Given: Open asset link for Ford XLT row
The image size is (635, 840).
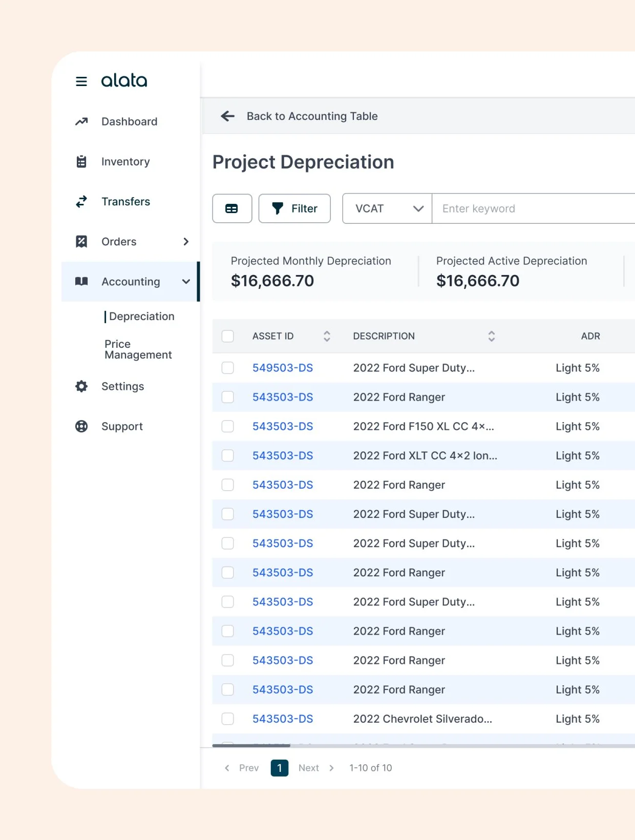Looking at the screenshot, I should coord(283,455).
